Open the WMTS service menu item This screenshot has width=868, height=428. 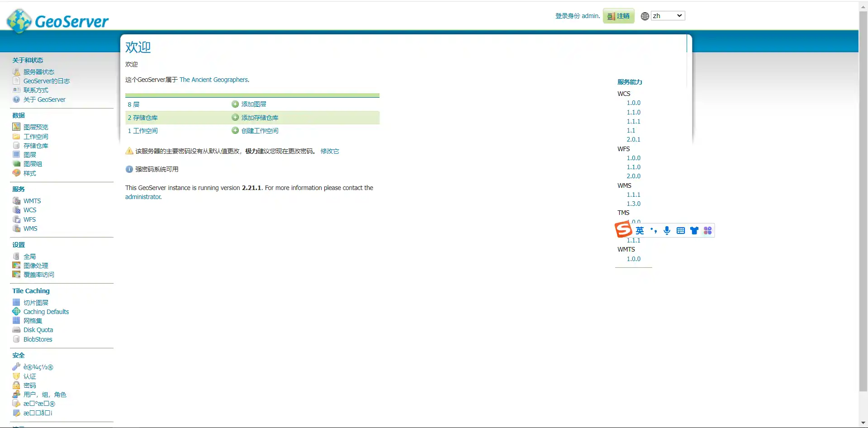[32, 201]
